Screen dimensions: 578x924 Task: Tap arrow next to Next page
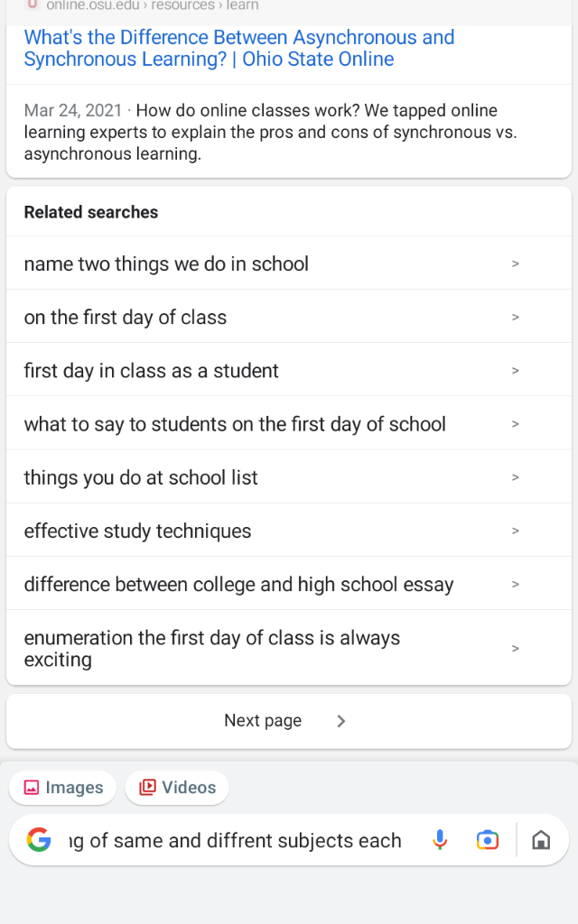(341, 721)
